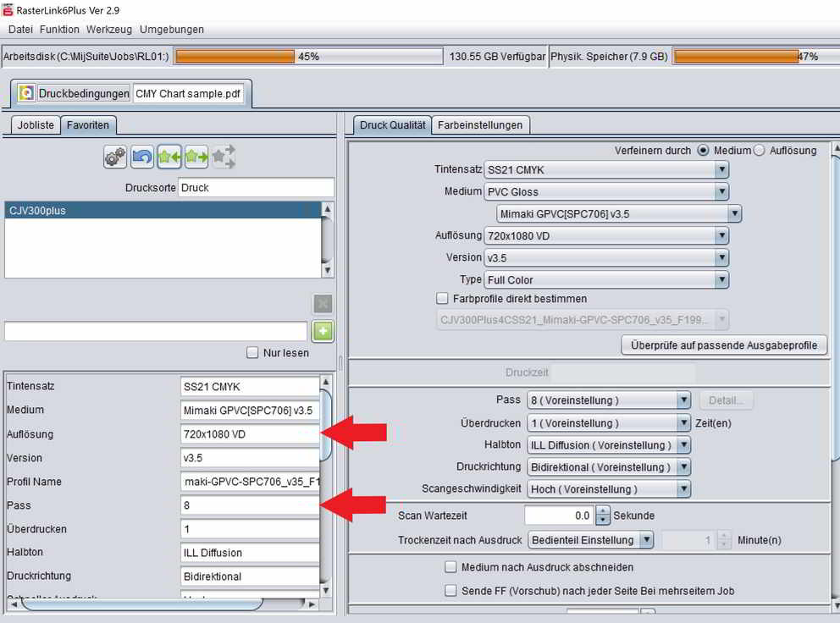The height and width of the screenshot is (623, 840).
Task: Click the gray X delete-favorite button
Action: 323,304
